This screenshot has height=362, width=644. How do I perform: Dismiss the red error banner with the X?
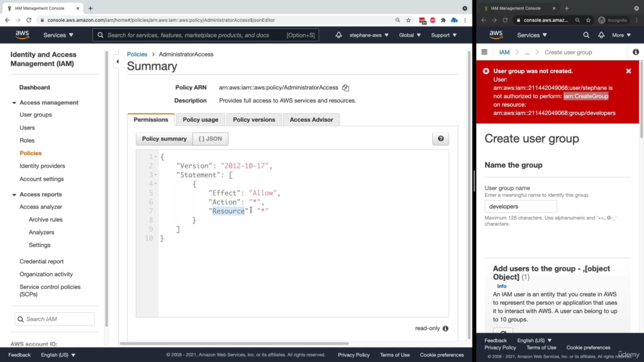click(628, 71)
